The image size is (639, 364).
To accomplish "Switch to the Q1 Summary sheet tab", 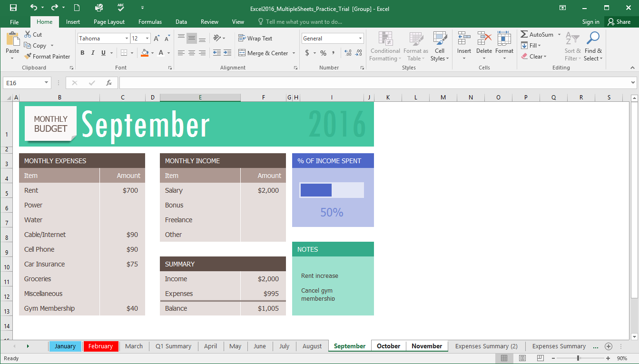I will coord(173,346).
